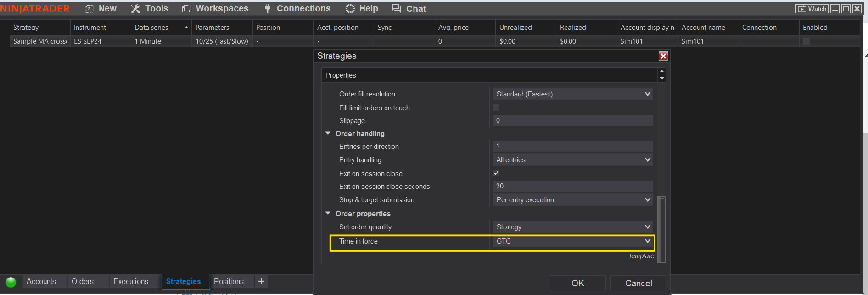
Task: Enable Fill limit orders on touch
Action: [496, 108]
